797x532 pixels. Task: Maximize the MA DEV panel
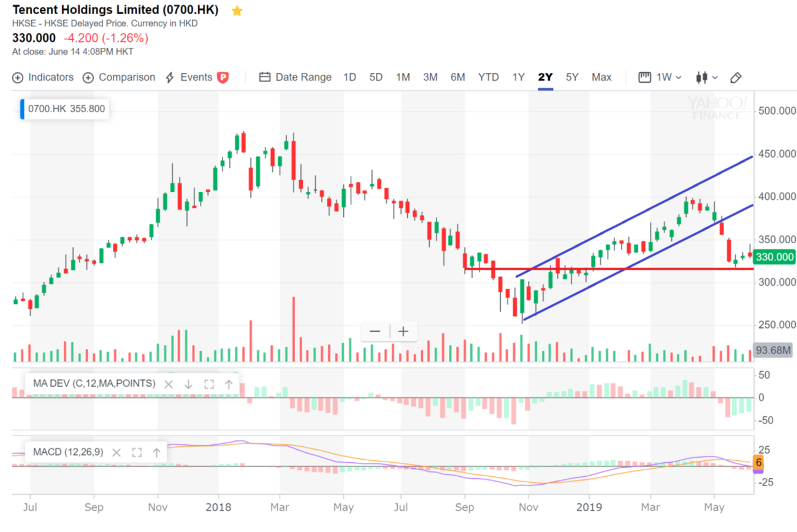coord(208,384)
